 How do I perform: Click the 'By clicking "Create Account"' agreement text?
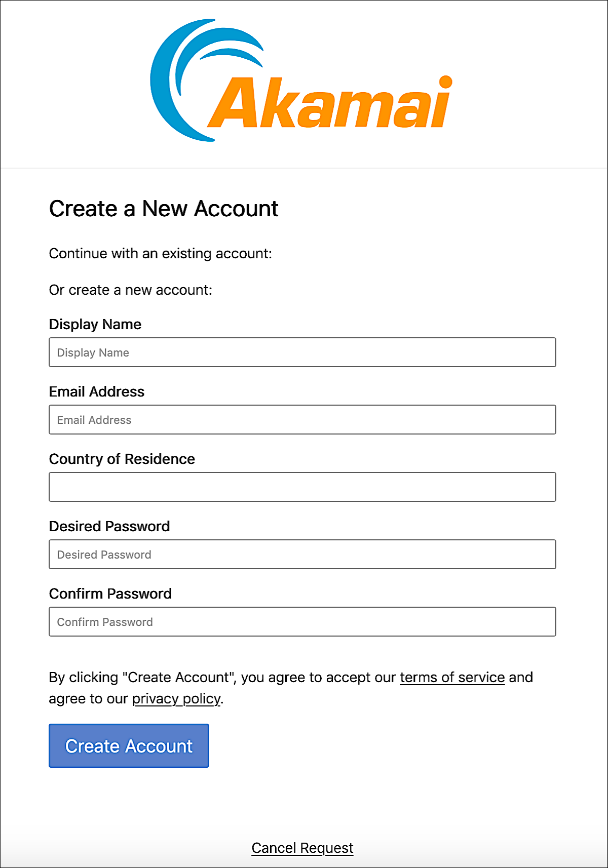223,678
